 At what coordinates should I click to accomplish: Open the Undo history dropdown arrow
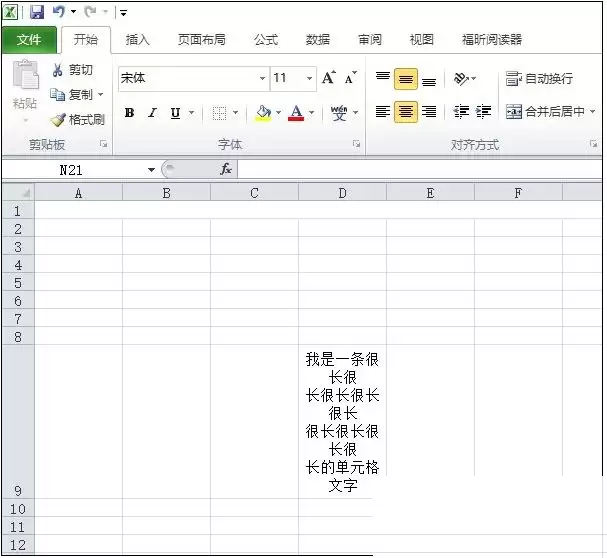click(x=74, y=12)
